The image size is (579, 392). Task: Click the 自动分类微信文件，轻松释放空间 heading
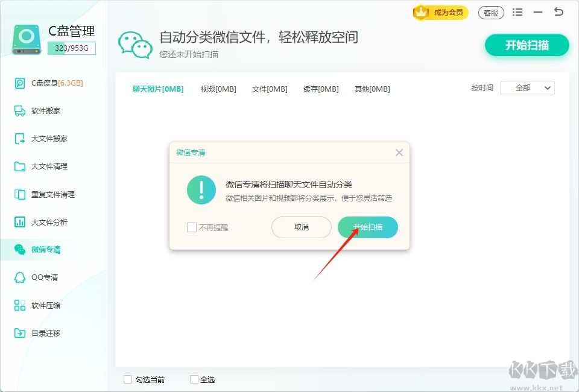coord(259,37)
